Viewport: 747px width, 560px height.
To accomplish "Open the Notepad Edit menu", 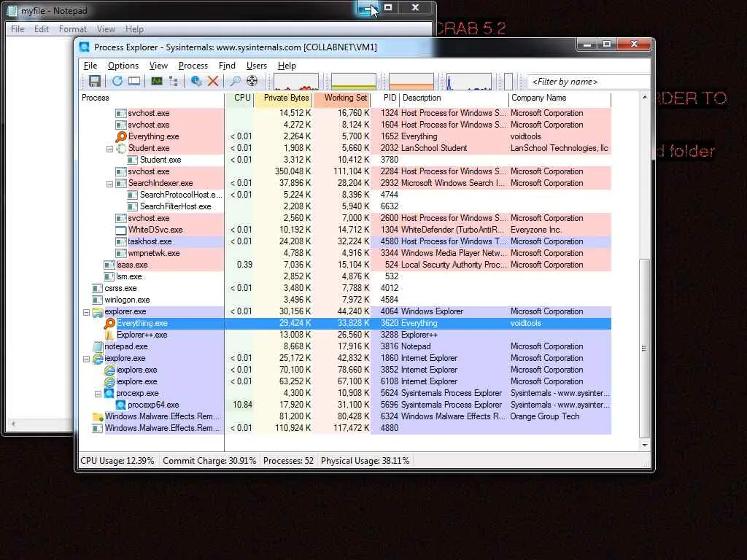I will tap(42, 29).
